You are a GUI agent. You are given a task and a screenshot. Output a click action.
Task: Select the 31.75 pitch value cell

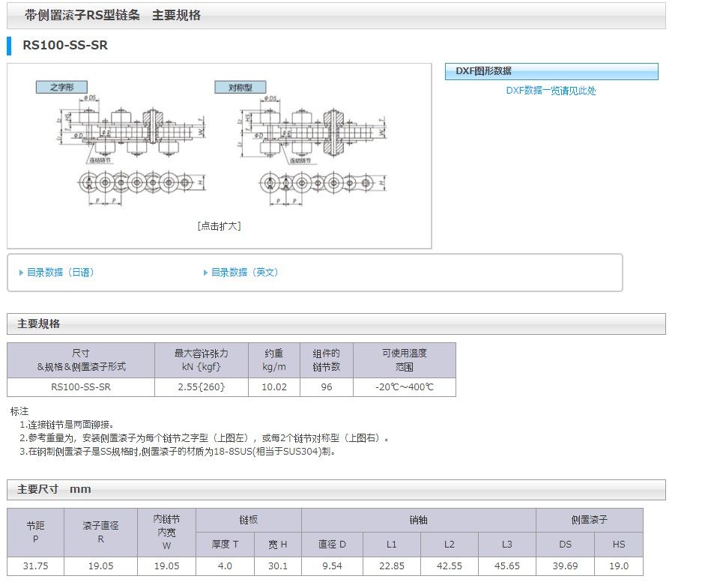(x=35, y=566)
